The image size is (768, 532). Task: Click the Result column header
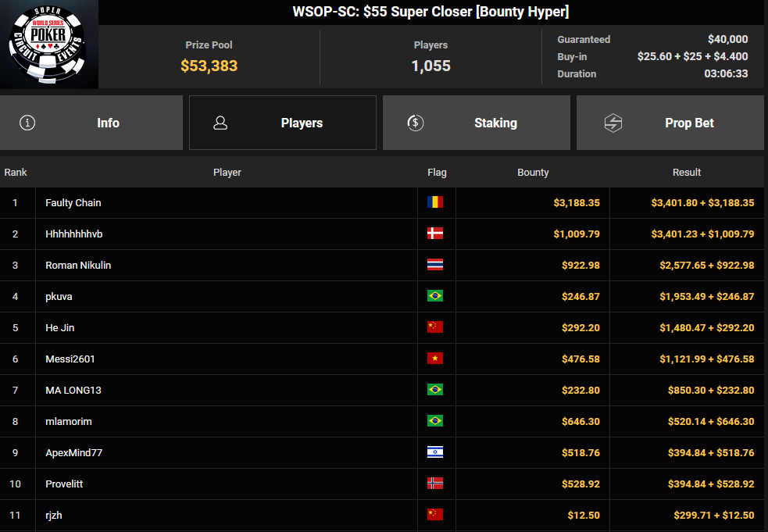click(x=687, y=172)
